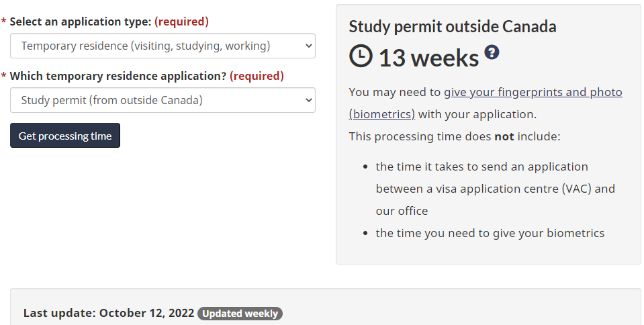The height and width of the screenshot is (325, 644).
Task: Select the "Study permit outside Canada" heading
Action: coord(453,27)
